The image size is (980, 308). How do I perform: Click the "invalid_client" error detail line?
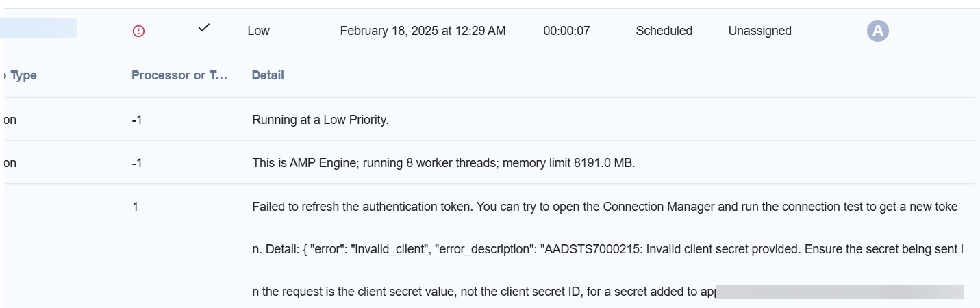click(607, 249)
